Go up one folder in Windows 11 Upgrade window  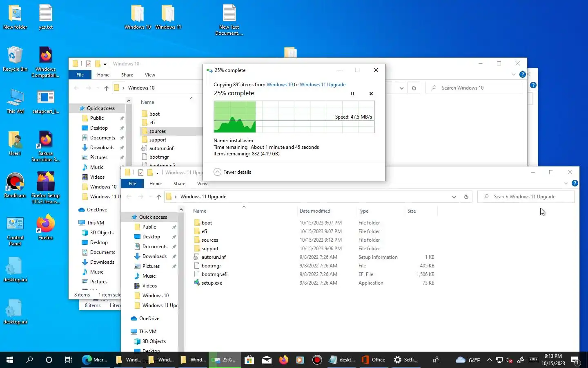click(x=159, y=197)
